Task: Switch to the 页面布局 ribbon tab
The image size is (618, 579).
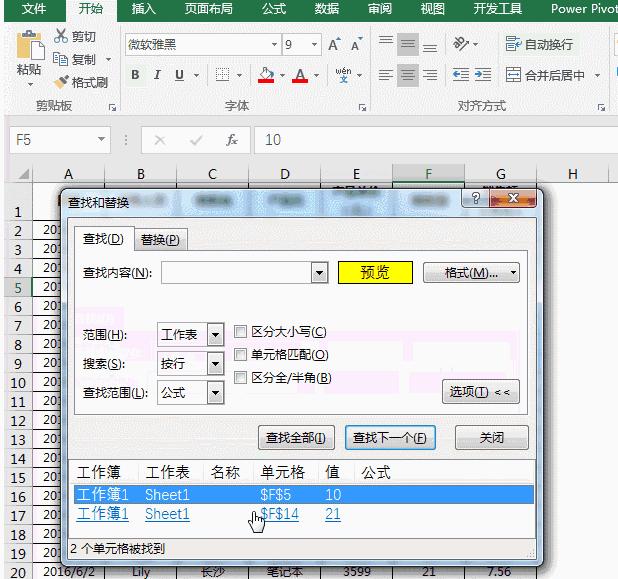Action: click(x=208, y=9)
